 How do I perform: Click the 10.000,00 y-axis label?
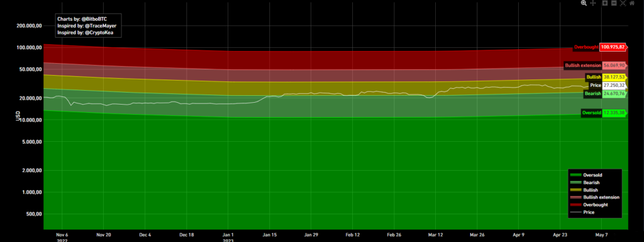coord(30,120)
